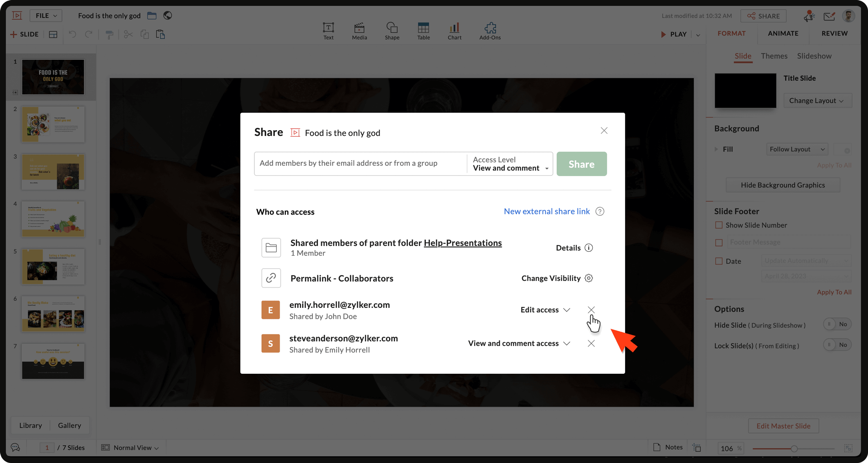
Task: Open the Change Layout dropdown
Action: (x=817, y=101)
